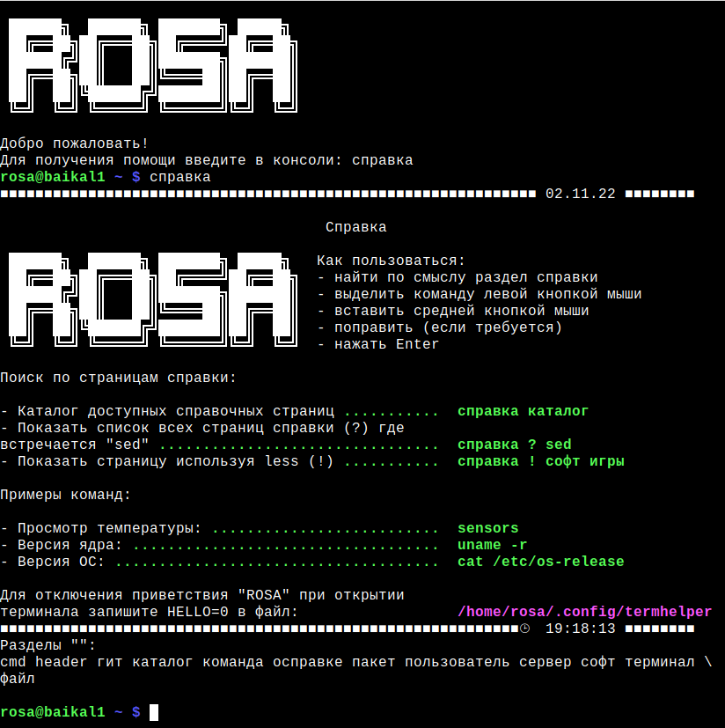The image size is (725, 728).
Task: Click 'Версия ОС:' label
Action: point(61,562)
